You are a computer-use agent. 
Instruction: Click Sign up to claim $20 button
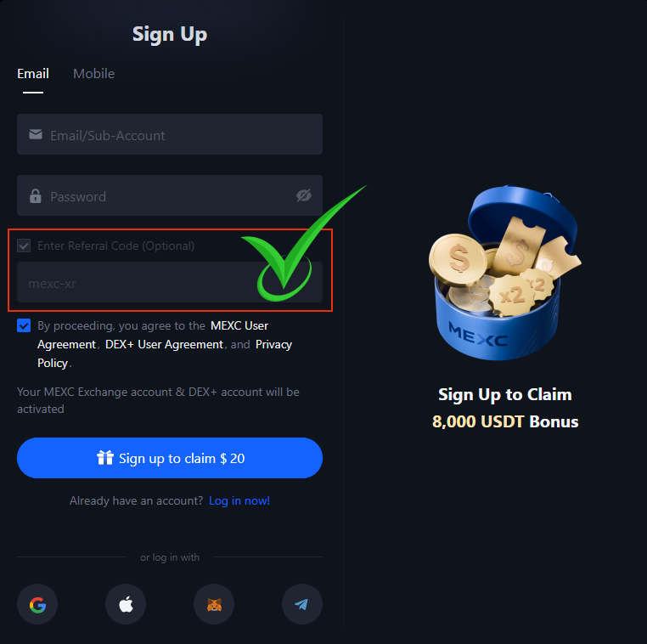tap(170, 458)
